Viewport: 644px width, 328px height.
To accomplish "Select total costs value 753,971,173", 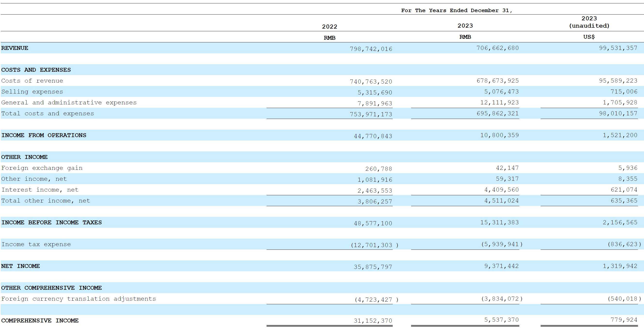I will [371, 115].
